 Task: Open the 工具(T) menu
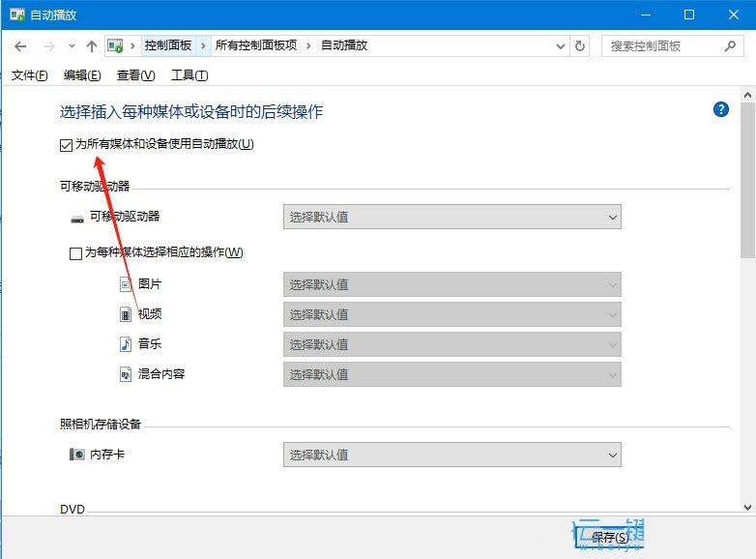[x=189, y=75]
